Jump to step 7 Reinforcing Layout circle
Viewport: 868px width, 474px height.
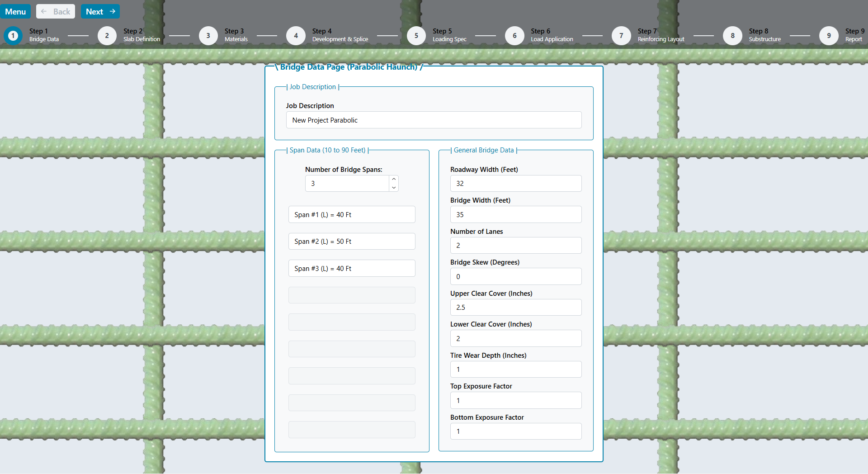coord(621,36)
